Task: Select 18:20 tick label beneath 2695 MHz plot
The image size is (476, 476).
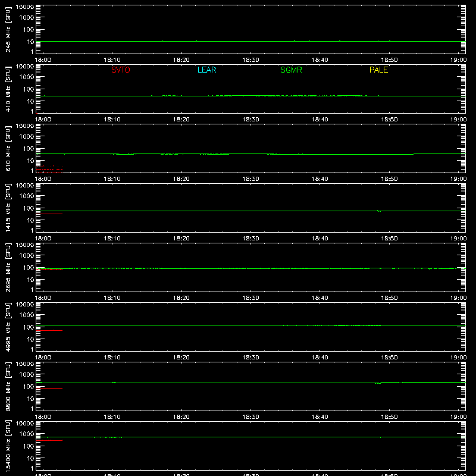Action: tap(181, 298)
